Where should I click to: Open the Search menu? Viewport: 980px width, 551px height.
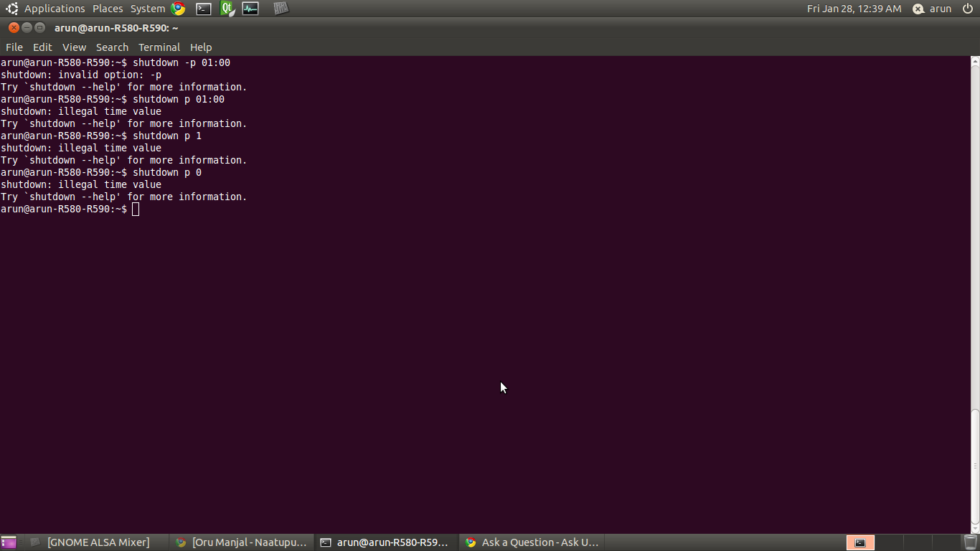(112, 47)
